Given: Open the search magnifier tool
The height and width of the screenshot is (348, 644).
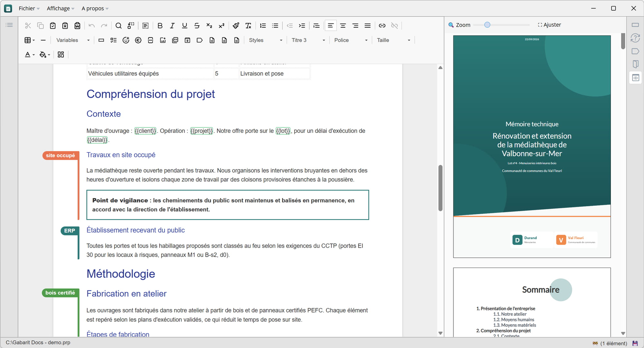Looking at the screenshot, I should tap(118, 26).
